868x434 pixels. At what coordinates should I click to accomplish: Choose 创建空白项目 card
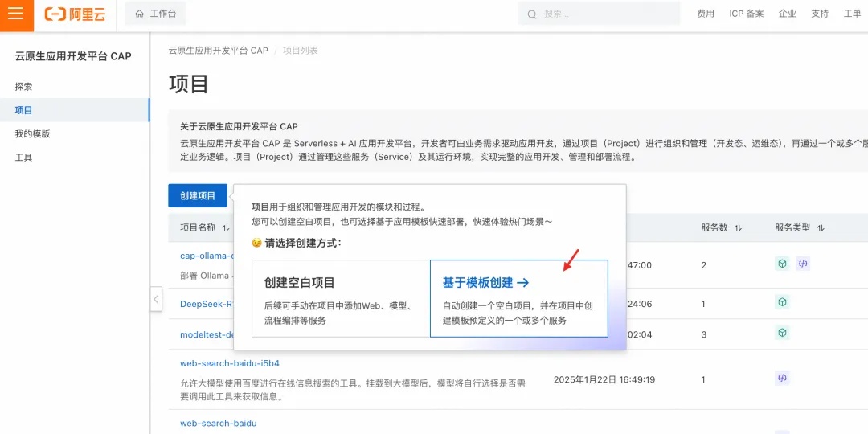point(341,298)
